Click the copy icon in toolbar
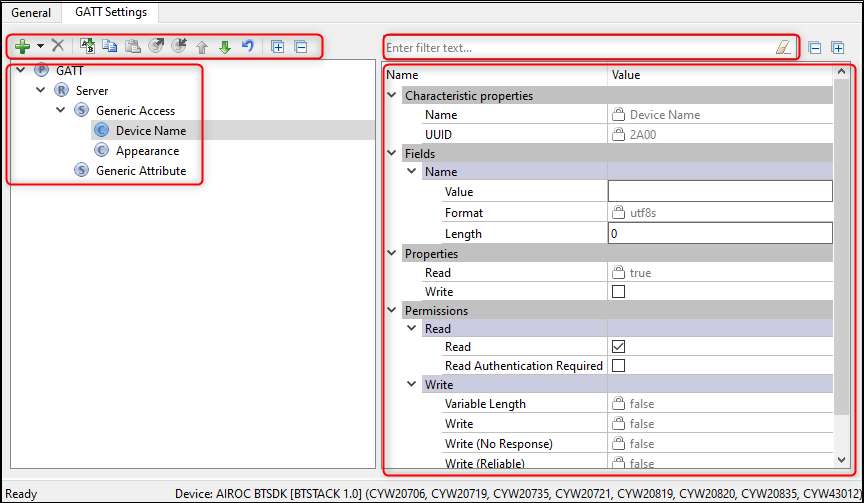The width and height of the screenshot is (864, 503). (110, 46)
